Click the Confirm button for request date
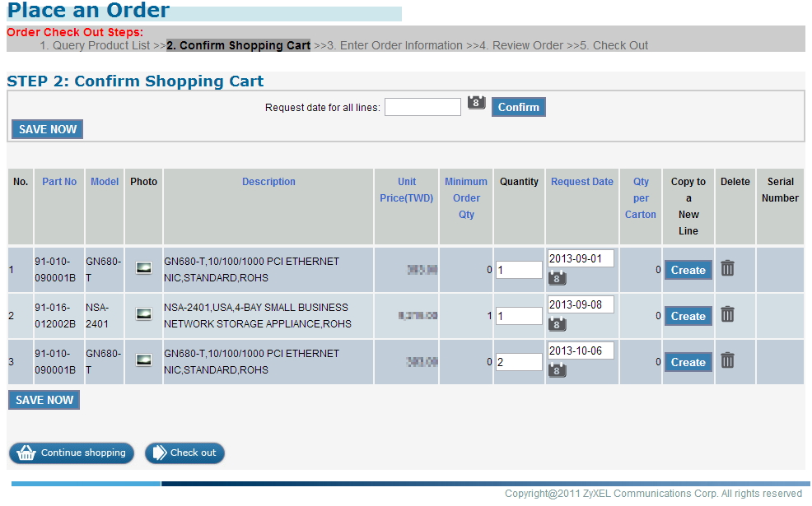812x506 pixels. tap(518, 107)
